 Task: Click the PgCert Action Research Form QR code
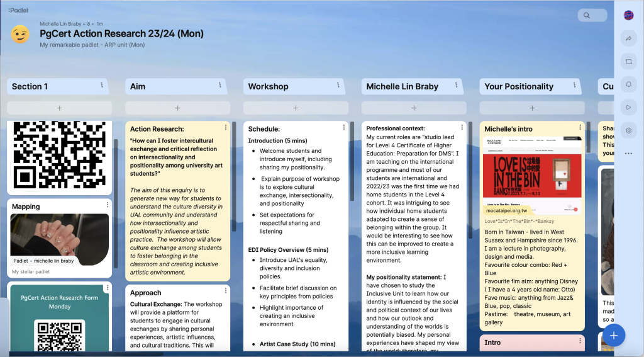pyautogui.click(x=60, y=335)
